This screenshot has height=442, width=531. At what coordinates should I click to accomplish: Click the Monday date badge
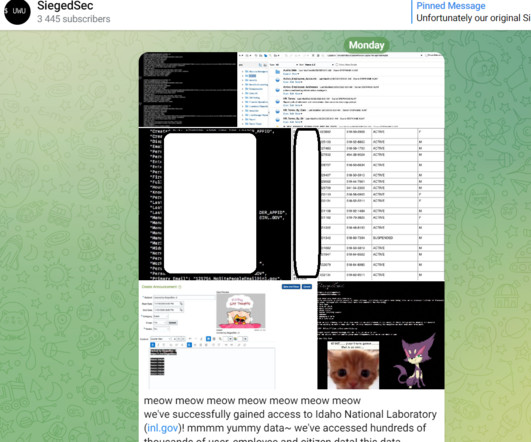click(366, 45)
